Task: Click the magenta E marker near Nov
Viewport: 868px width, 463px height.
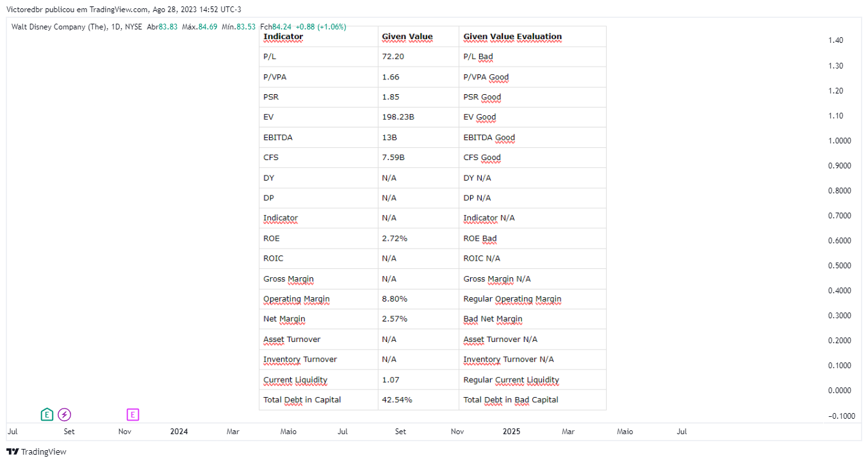Action: pyautogui.click(x=133, y=414)
